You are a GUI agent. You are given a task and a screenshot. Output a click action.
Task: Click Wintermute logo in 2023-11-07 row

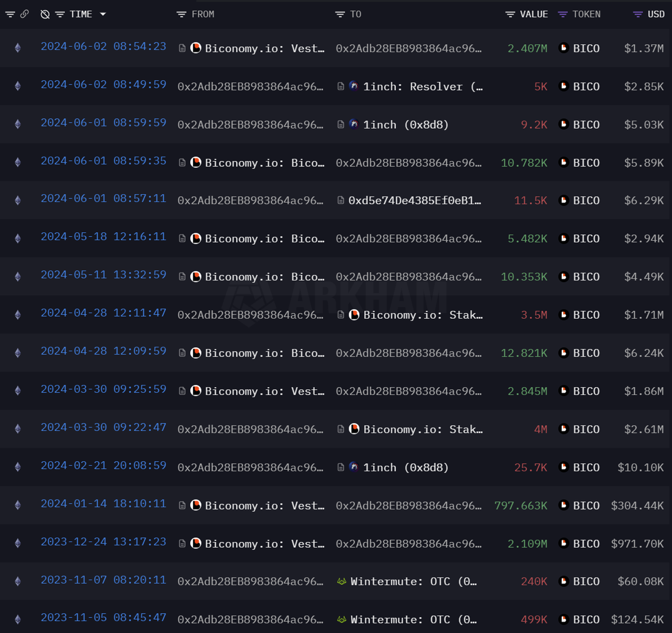pyautogui.click(x=342, y=582)
